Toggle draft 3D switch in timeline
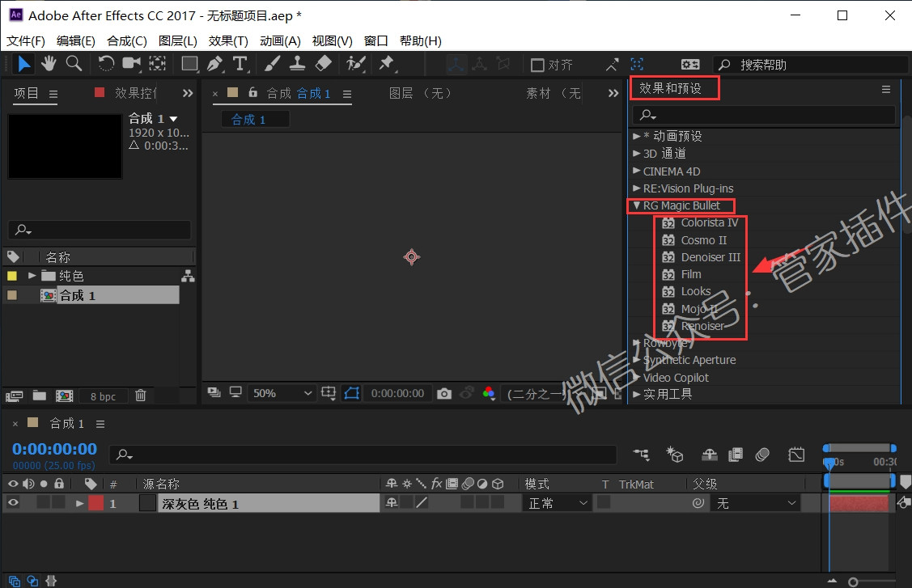This screenshot has height=588, width=912. pyautogui.click(x=675, y=455)
